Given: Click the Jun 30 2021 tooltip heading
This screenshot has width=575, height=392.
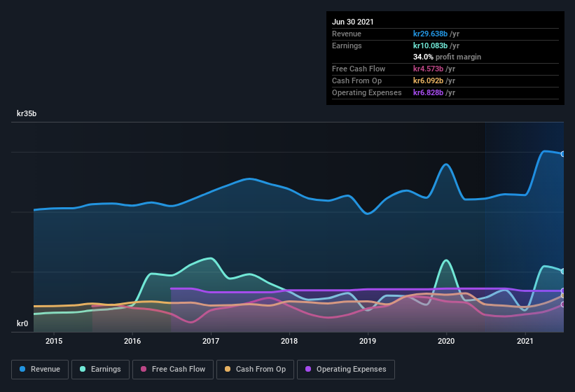Looking at the screenshot, I should (353, 22).
